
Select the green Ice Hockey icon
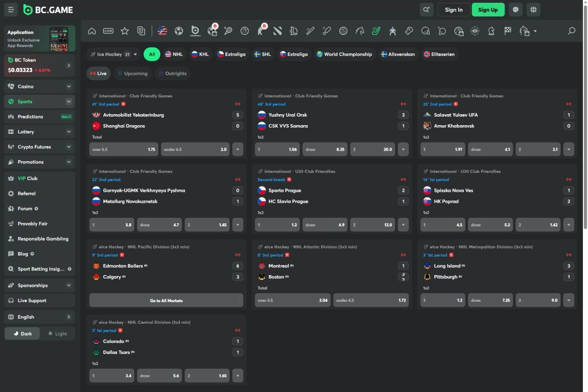pos(376,31)
